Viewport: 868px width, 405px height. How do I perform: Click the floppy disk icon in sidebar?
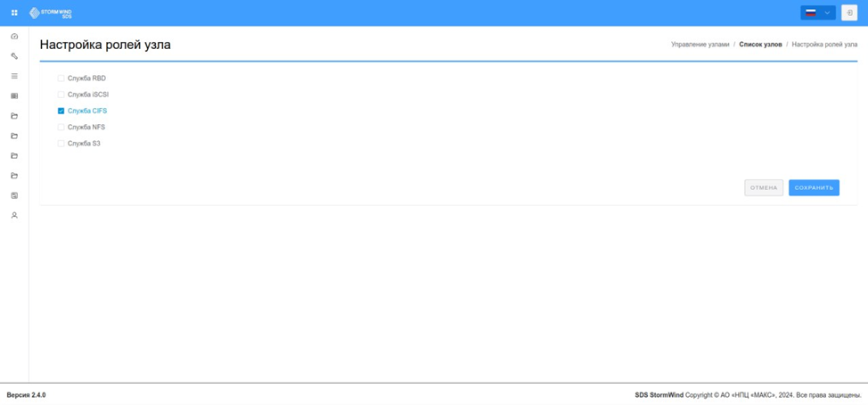click(14, 195)
